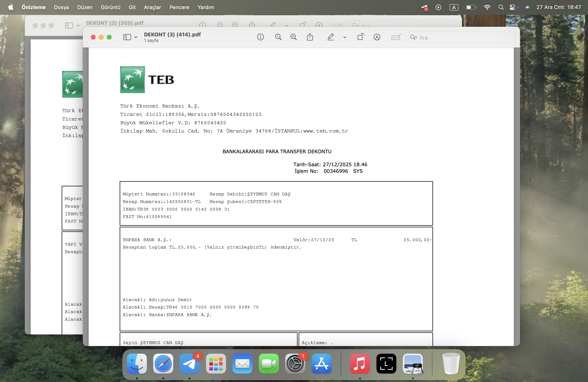Click the battery status icon
The image size is (588, 382).
(x=471, y=7)
